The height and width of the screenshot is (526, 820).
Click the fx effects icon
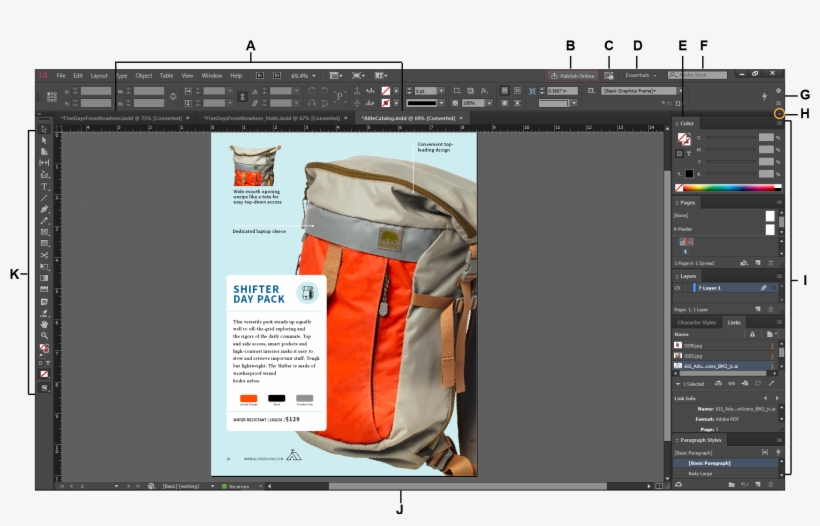484,91
